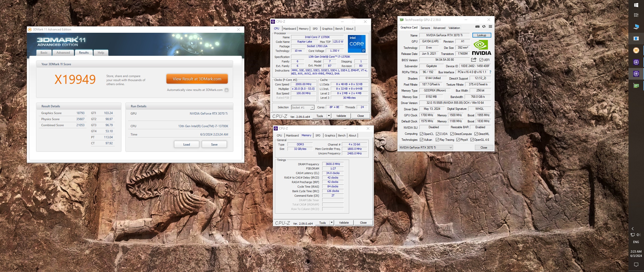Switch to GPU-Z taskbar icon
The image size is (644, 272).
pos(636,86)
